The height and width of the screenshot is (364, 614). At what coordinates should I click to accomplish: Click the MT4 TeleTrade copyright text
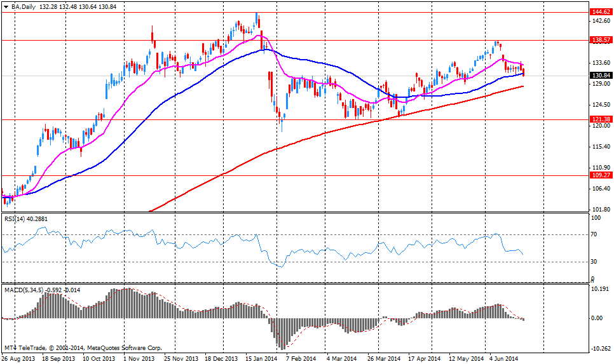coord(83,348)
